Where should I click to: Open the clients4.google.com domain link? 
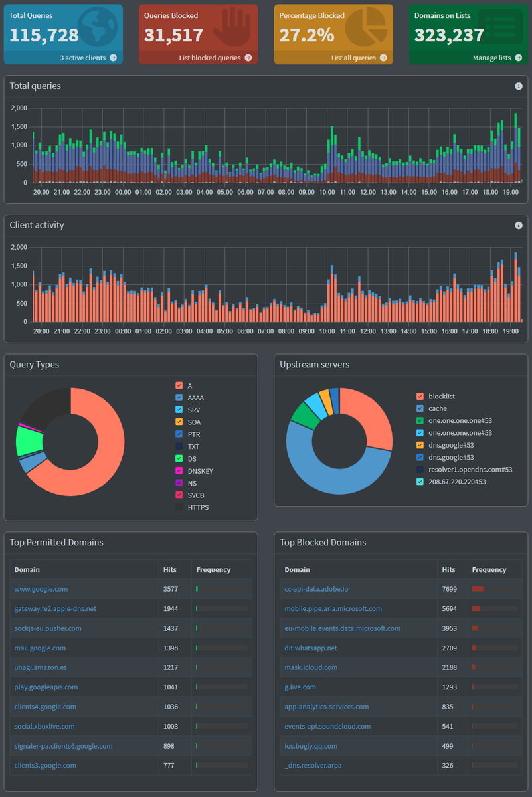tap(45, 707)
